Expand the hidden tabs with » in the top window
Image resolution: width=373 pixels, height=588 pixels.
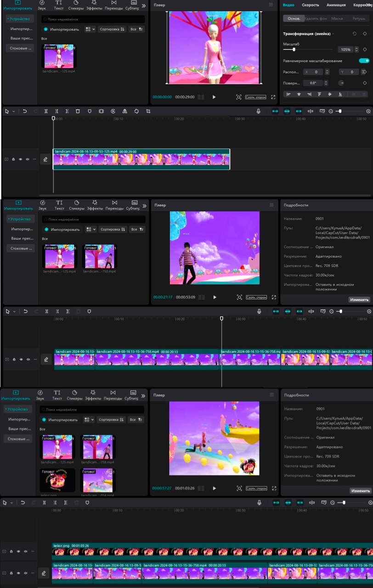click(144, 6)
